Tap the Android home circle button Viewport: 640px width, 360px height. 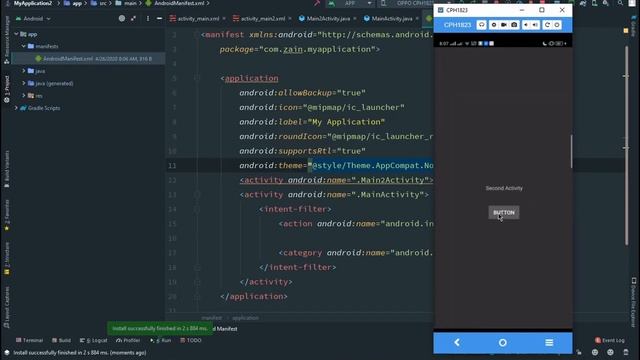click(502, 343)
